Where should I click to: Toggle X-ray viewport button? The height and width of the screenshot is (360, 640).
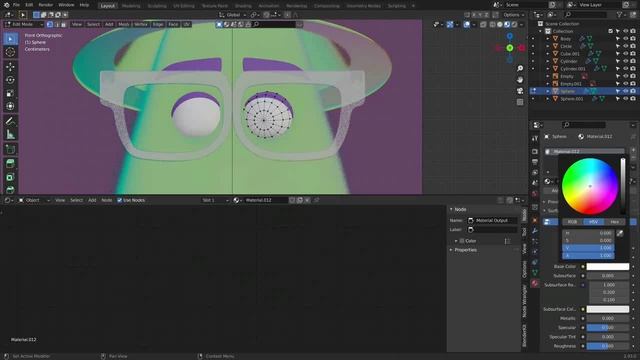click(483, 24)
